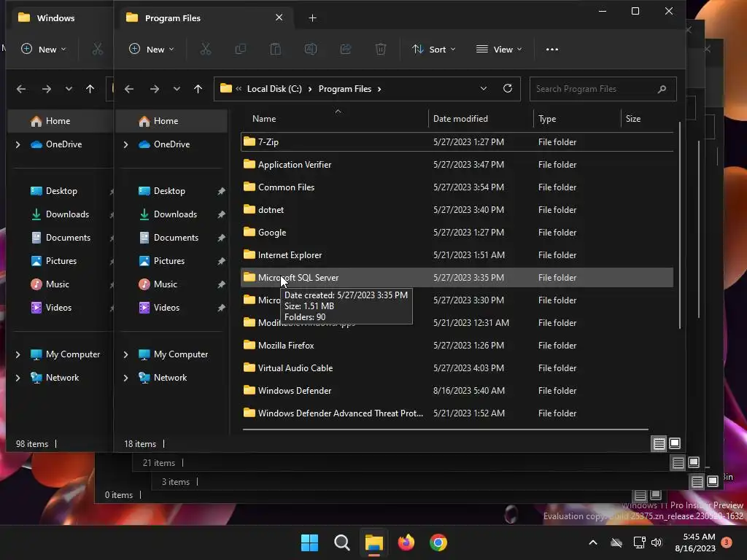Open the Windows Start menu
Image resolution: width=747 pixels, height=560 pixels.
[x=309, y=542]
